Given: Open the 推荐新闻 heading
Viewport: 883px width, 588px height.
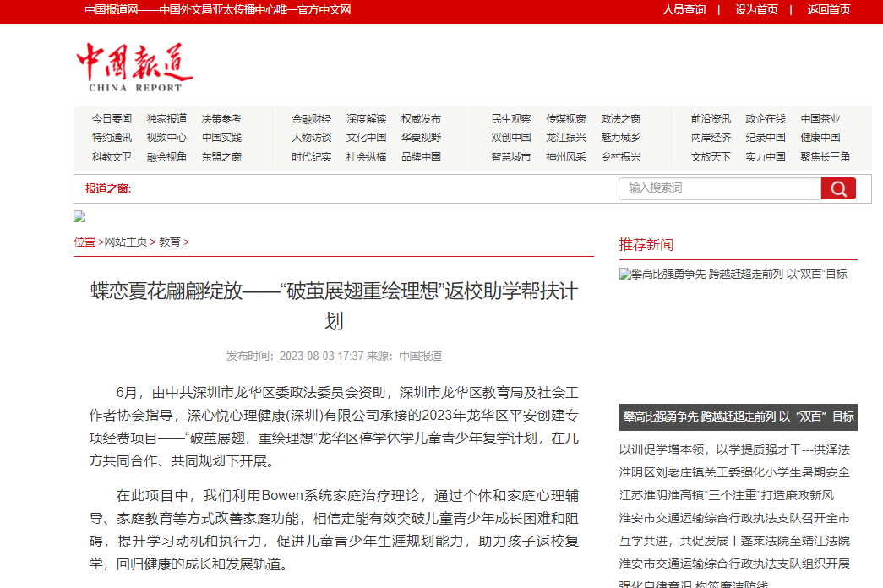Looking at the screenshot, I should click(x=646, y=245).
